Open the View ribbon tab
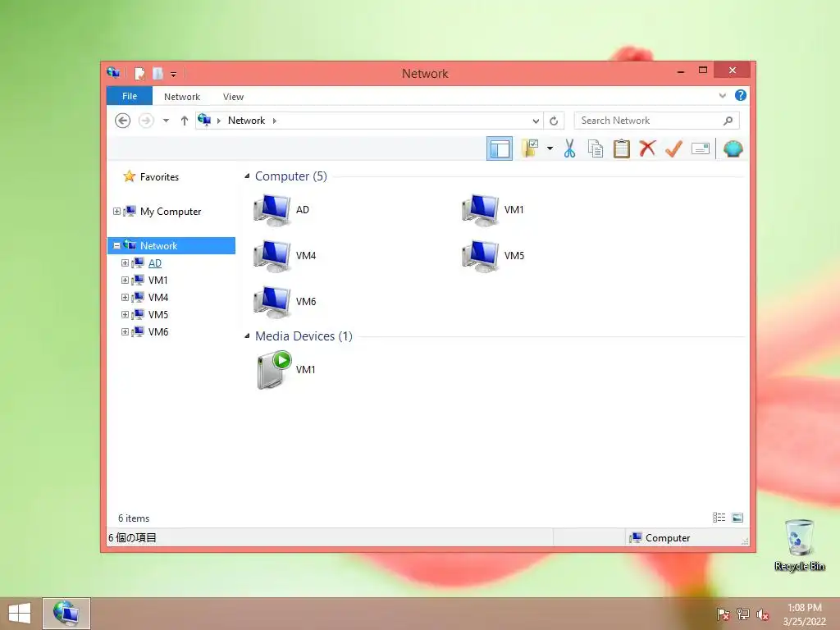The image size is (840, 630). [x=233, y=97]
